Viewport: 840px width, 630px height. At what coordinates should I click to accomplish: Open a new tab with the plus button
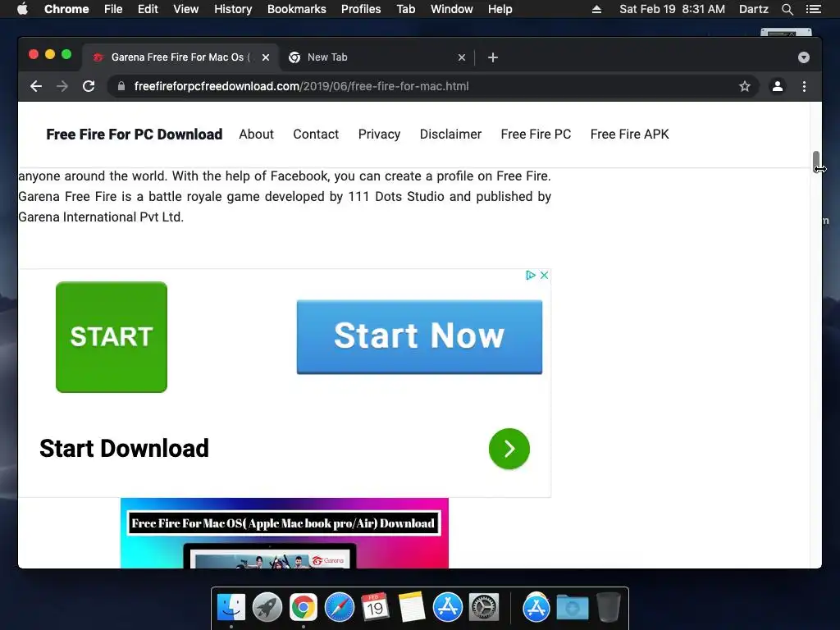point(493,57)
